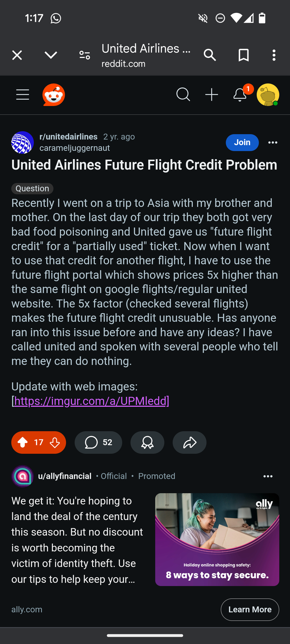Open Reddit hamburger navigation menu
Image resolution: width=290 pixels, height=644 pixels.
point(23,95)
